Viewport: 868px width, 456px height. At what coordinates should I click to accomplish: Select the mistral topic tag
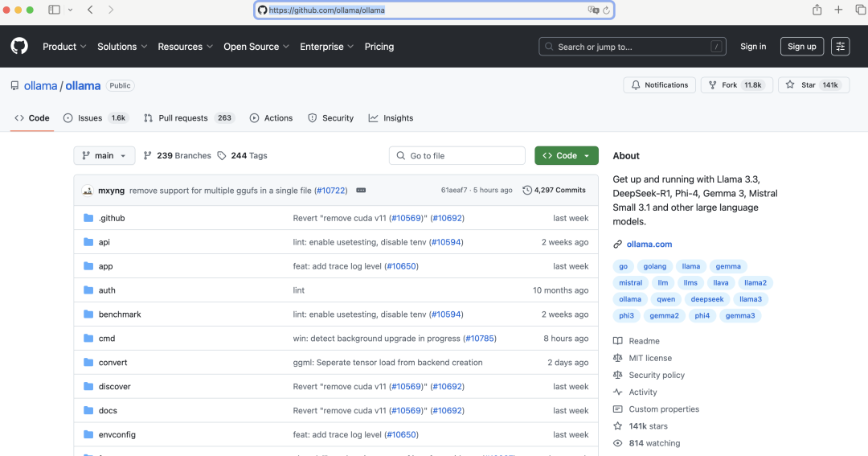(x=631, y=282)
